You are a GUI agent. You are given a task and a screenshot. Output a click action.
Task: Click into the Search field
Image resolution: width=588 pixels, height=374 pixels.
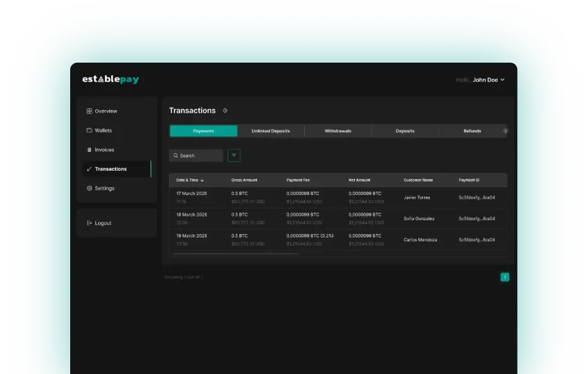point(196,156)
